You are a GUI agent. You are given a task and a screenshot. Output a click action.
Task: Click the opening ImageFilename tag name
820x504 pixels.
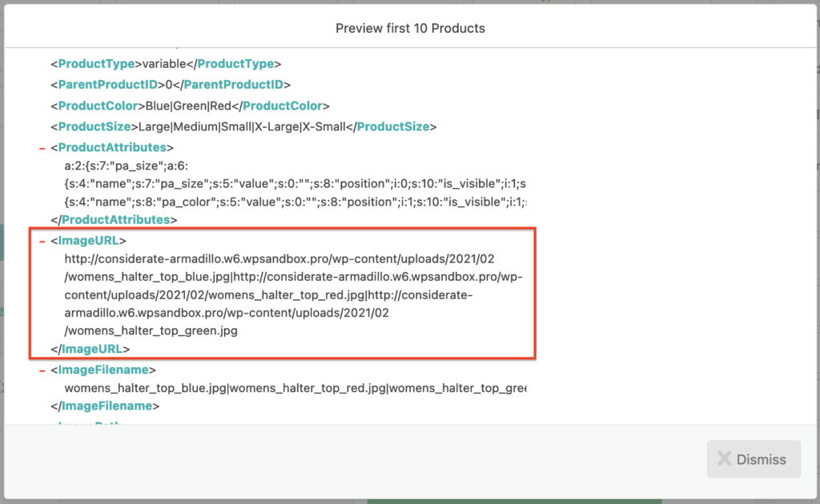102,370
